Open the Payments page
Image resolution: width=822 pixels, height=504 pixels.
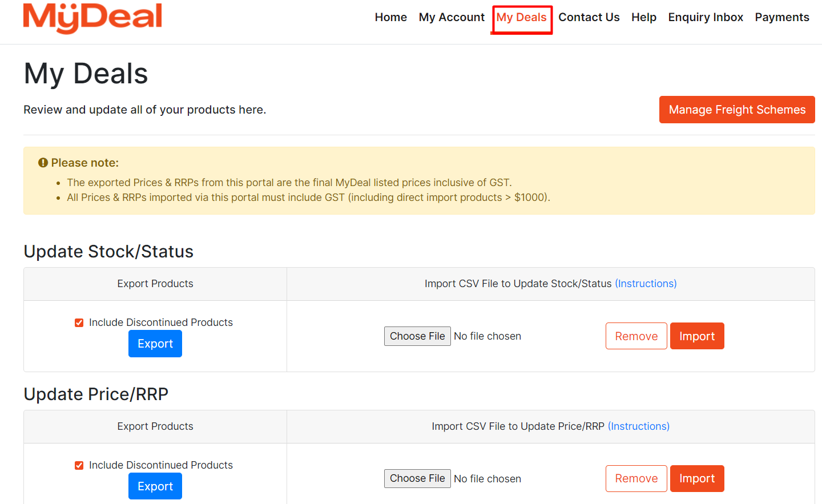782,17
